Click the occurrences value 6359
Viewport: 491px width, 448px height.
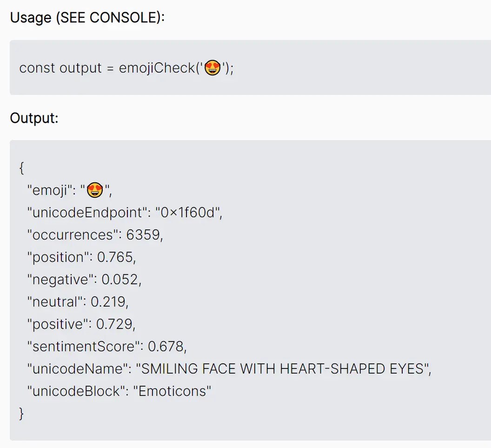click(143, 235)
